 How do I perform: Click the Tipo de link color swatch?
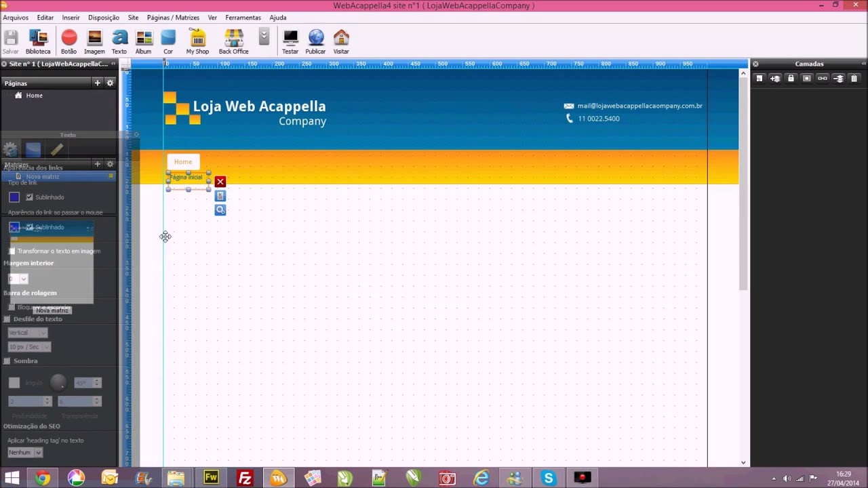[14, 197]
